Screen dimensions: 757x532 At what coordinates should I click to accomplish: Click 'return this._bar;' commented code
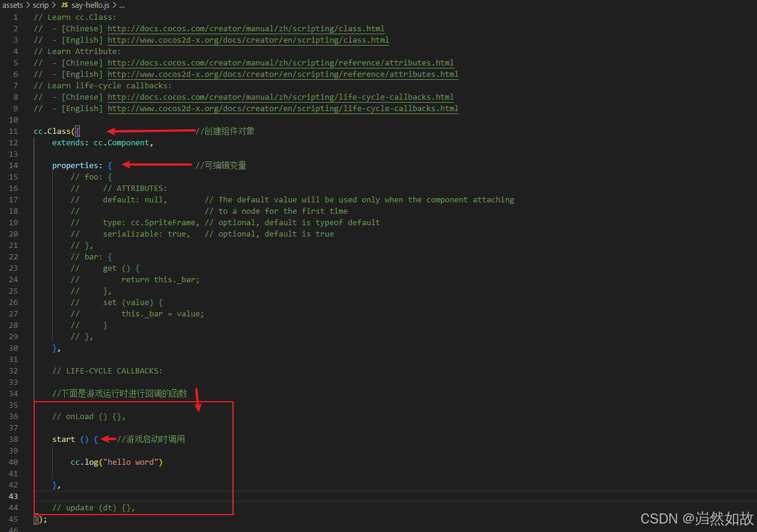160,279
